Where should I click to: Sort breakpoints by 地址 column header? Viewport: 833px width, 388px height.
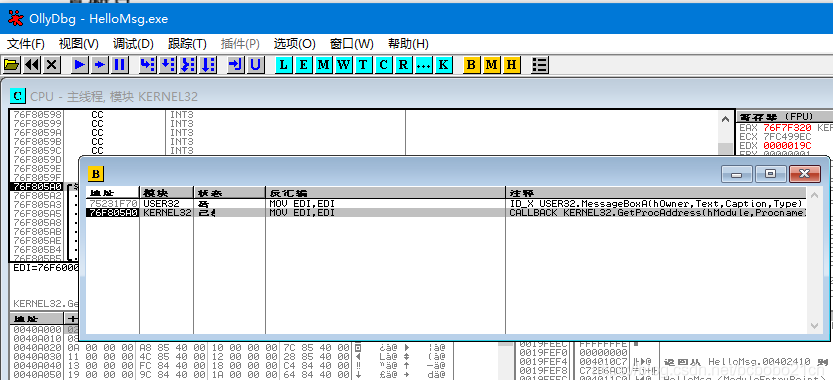click(113, 192)
